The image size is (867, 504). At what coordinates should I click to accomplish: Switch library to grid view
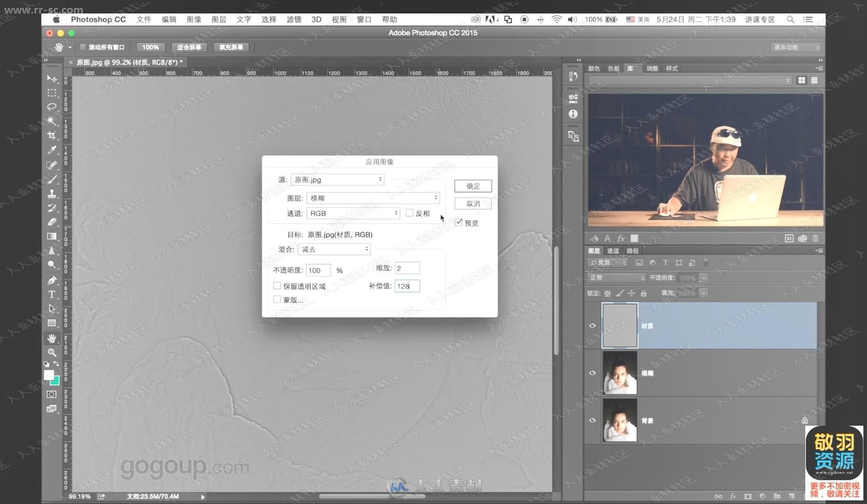click(x=802, y=80)
